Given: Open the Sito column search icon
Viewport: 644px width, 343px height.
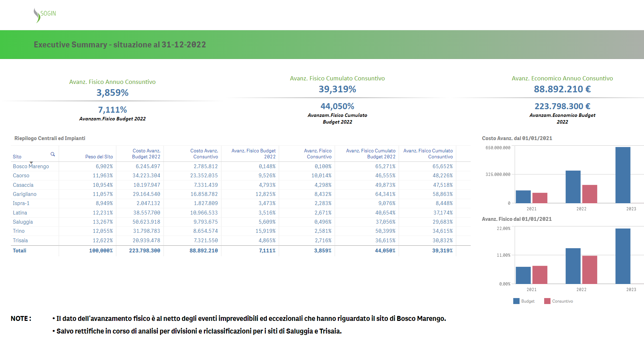Looking at the screenshot, I should tap(53, 154).
